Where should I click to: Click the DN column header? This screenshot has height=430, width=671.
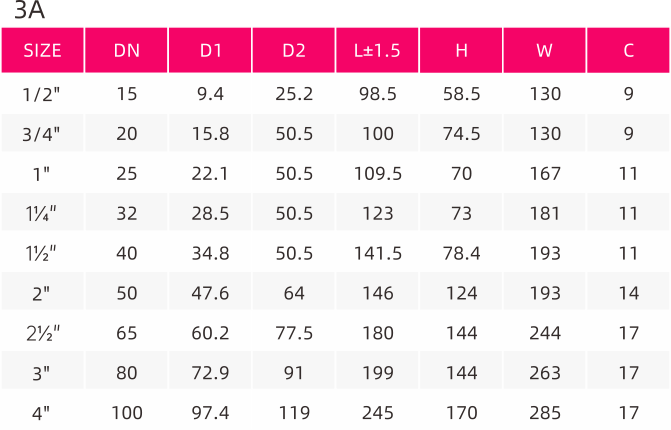(126, 50)
